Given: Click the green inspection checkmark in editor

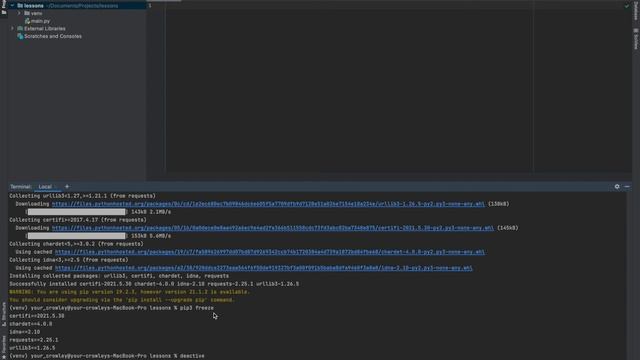Looking at the screenshot, I should 627,6.
